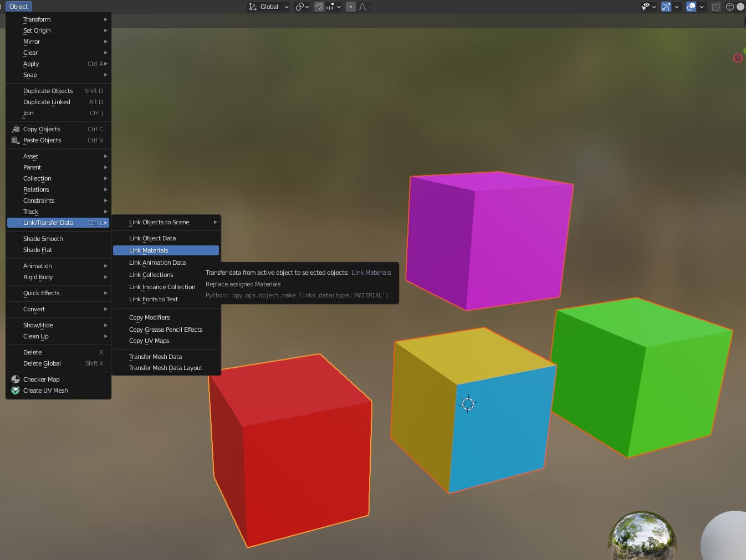The image size is (746, 560).
Task: Switch to wireframe viewport shading
Action: point(730,7)
